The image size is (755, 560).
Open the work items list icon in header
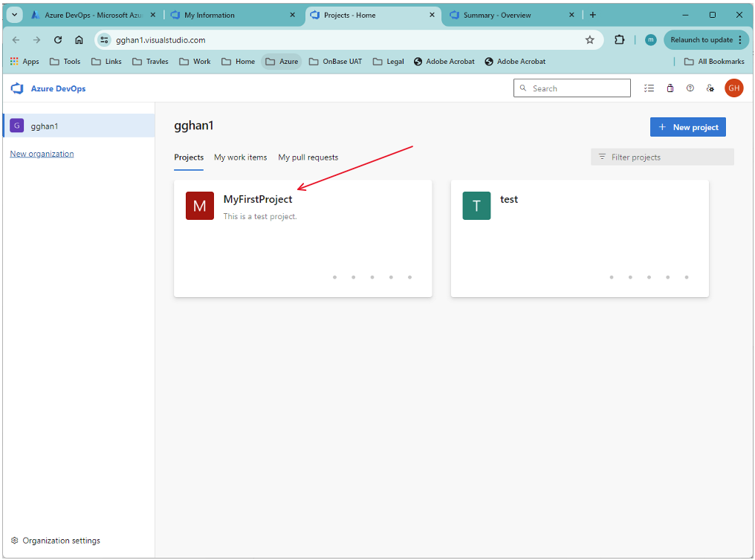tap(649, 88)
